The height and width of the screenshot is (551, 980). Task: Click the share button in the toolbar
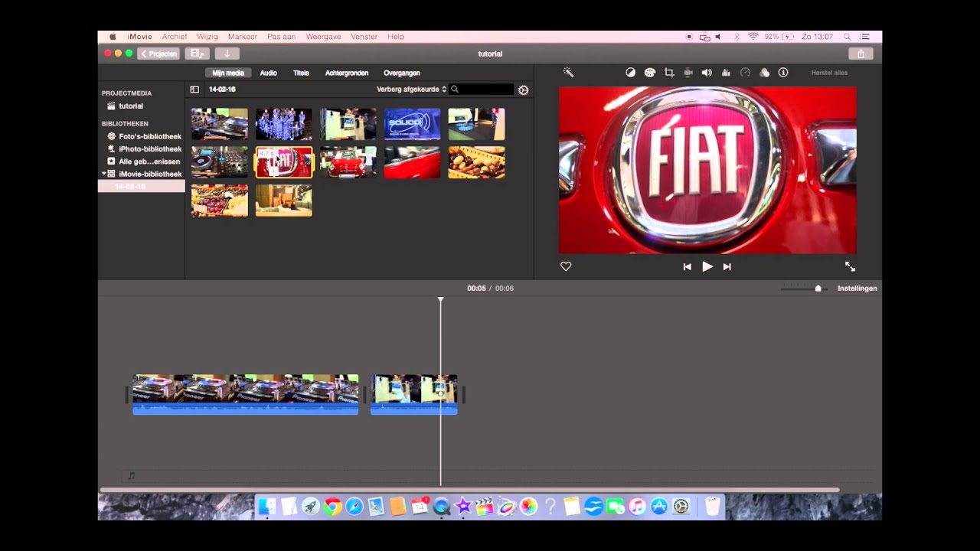(x=861, y=54)
